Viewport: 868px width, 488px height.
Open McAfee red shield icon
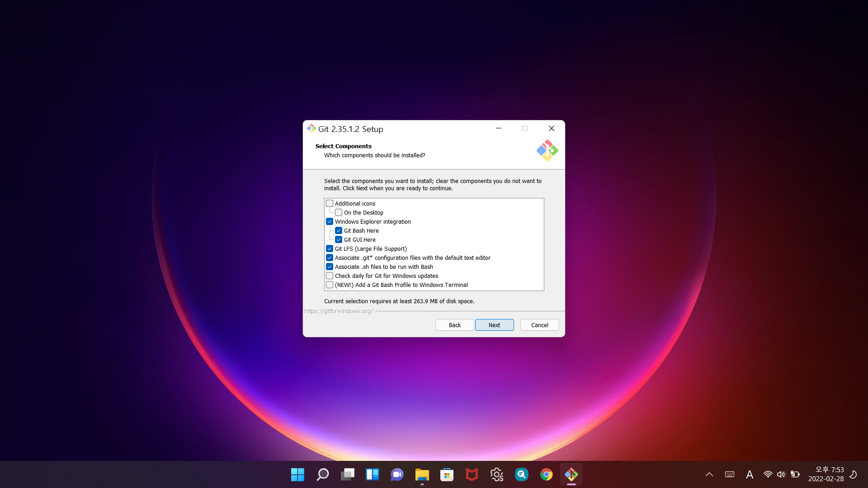coord(472,474)
